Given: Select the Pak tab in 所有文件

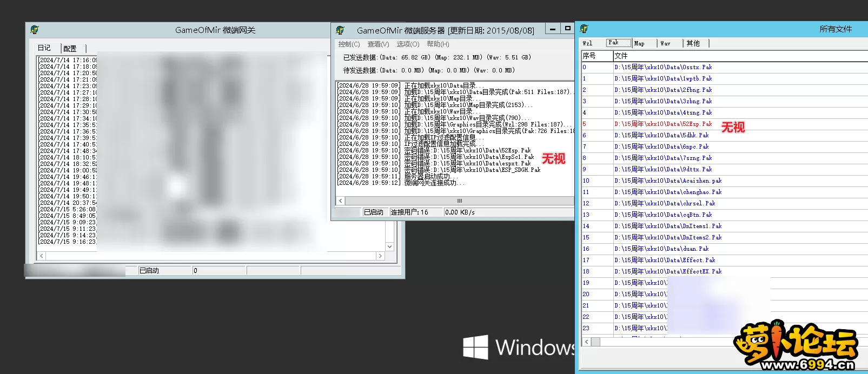Looking at the screenshot, I should point(619,43).
